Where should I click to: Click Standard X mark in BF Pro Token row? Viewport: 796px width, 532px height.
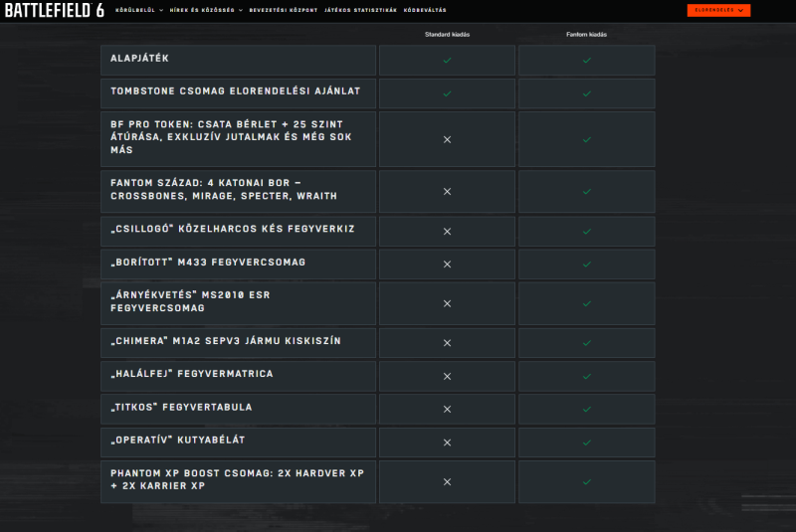tap(447, 139)
